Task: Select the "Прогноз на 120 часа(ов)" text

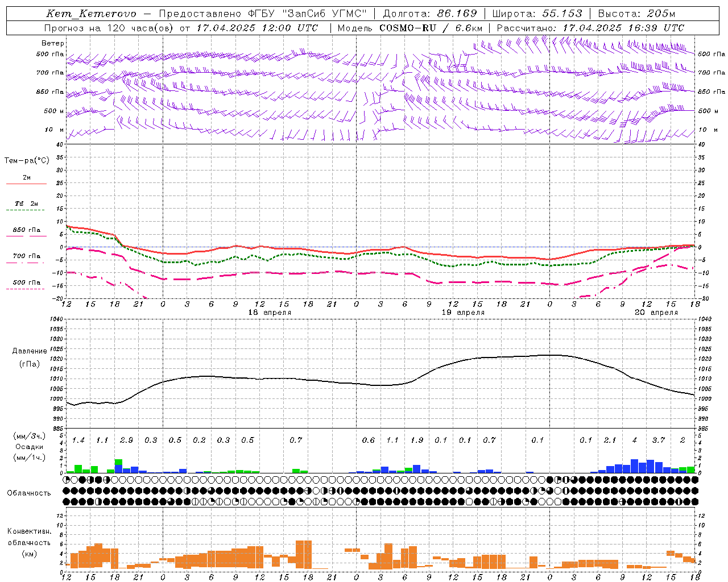Action: [109, 28]
